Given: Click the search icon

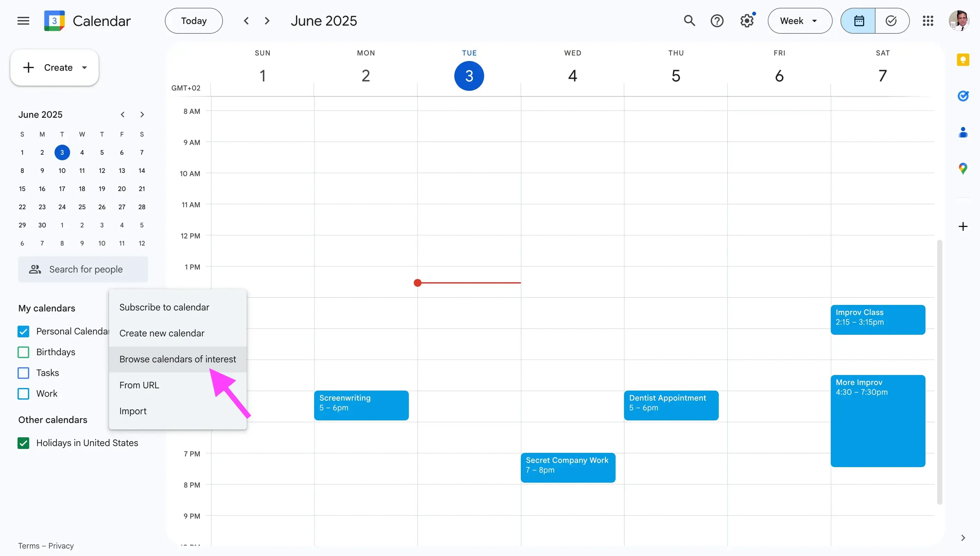Looking at the screenshot, I should pos(690,21).
